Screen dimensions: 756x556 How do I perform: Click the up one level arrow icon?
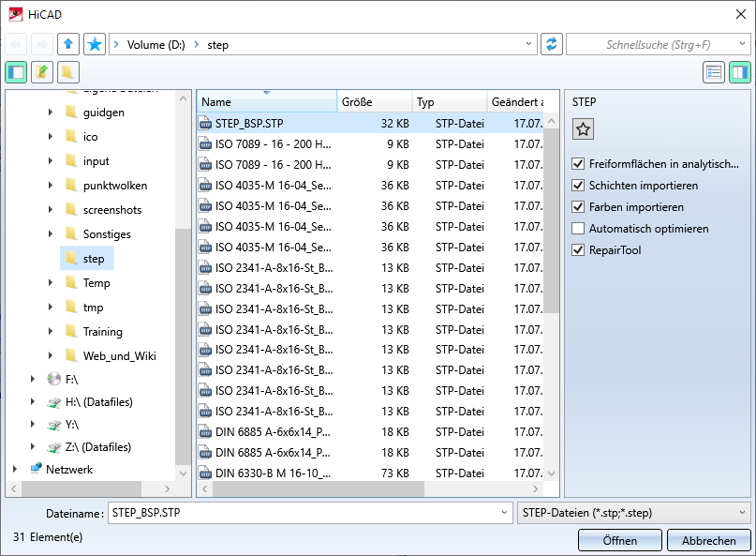[x=68, y=44]
